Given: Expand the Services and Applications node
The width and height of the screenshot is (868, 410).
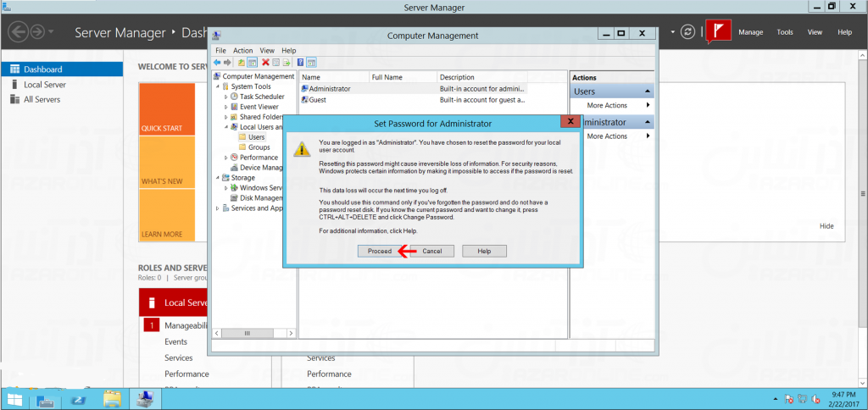Looking at the screenshot, I should click(218, 208).
